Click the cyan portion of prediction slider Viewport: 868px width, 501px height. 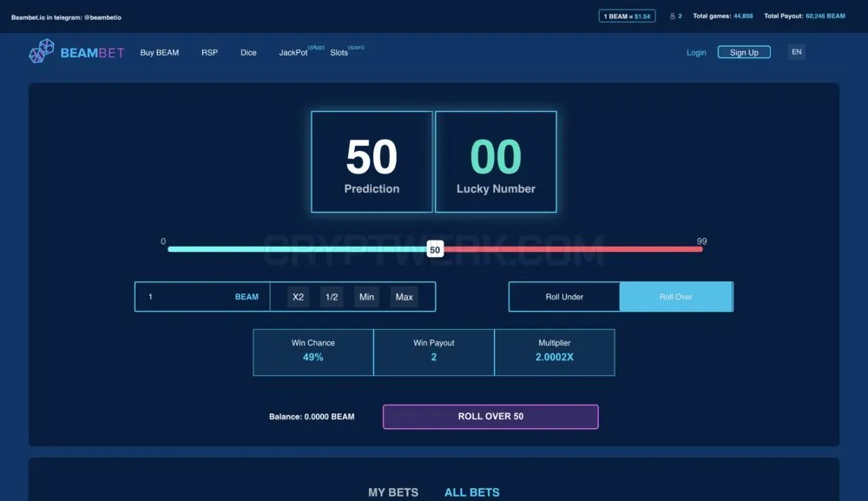tap(297, 249)
